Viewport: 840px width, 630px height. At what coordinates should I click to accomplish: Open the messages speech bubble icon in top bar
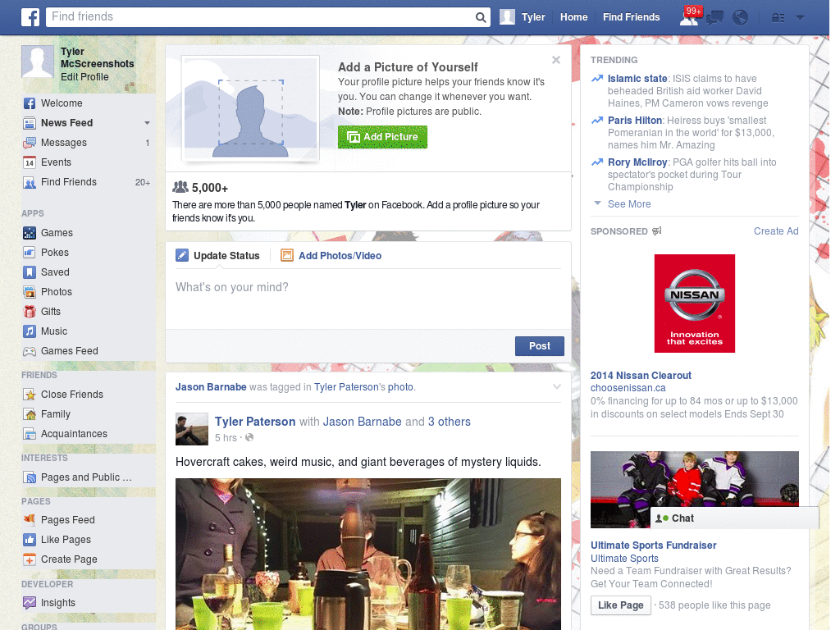pos(714,18)
